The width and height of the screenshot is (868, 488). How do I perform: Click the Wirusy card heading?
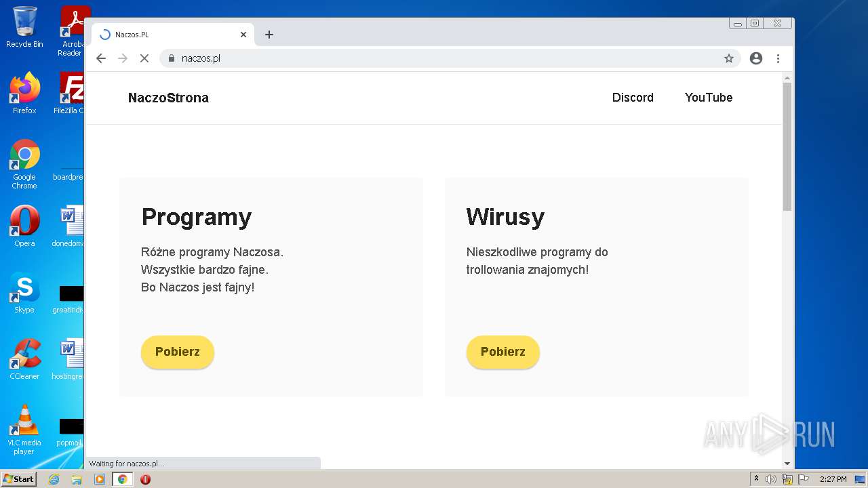505,217
